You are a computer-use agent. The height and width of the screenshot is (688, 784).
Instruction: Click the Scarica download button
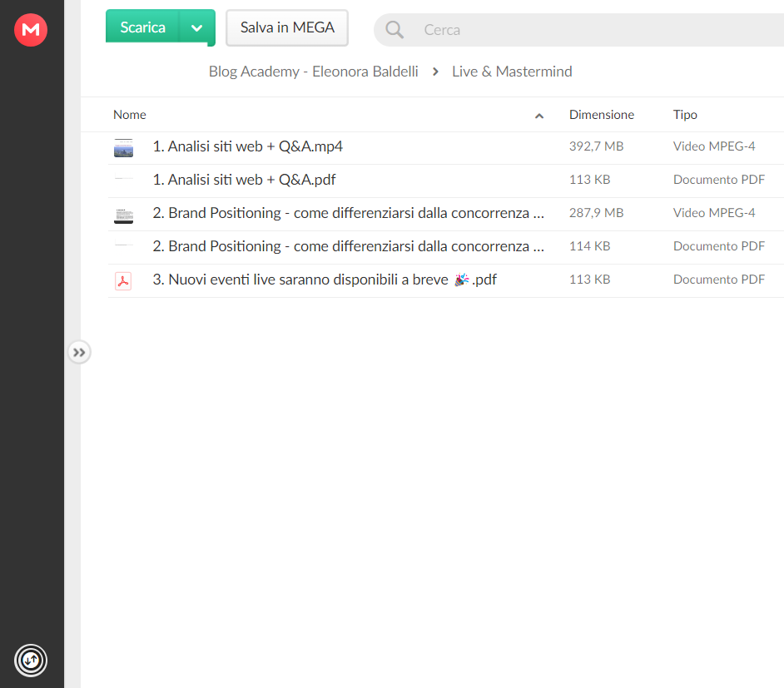point(142,27)
